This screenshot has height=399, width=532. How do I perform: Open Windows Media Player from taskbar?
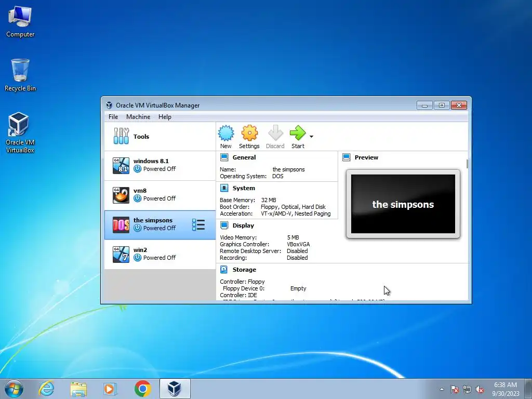[x=110, y=389]
